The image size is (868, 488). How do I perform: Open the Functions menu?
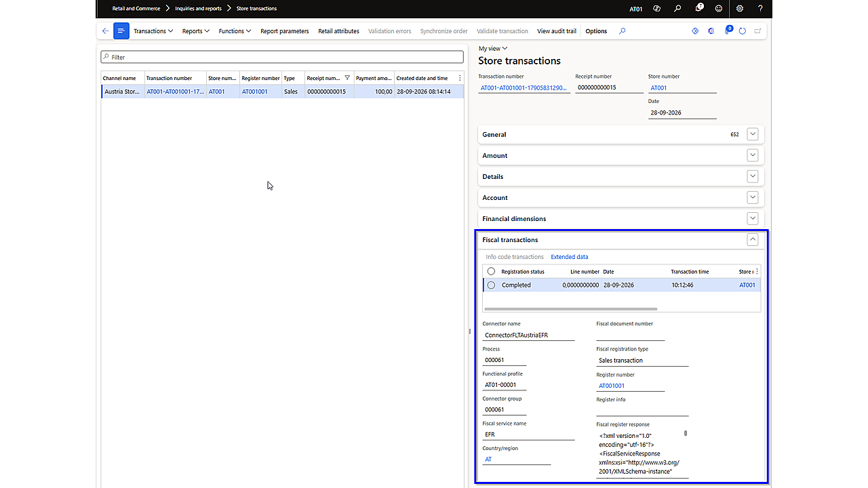pyautogui.click(x=235, y=31)
